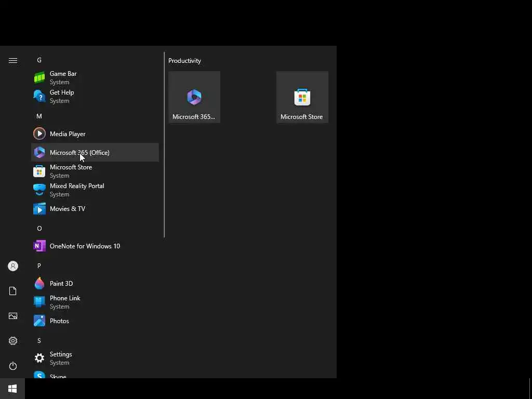This screenshot has height=399, width=532.
Task: Jump to letter S section header
Action: 39,340
